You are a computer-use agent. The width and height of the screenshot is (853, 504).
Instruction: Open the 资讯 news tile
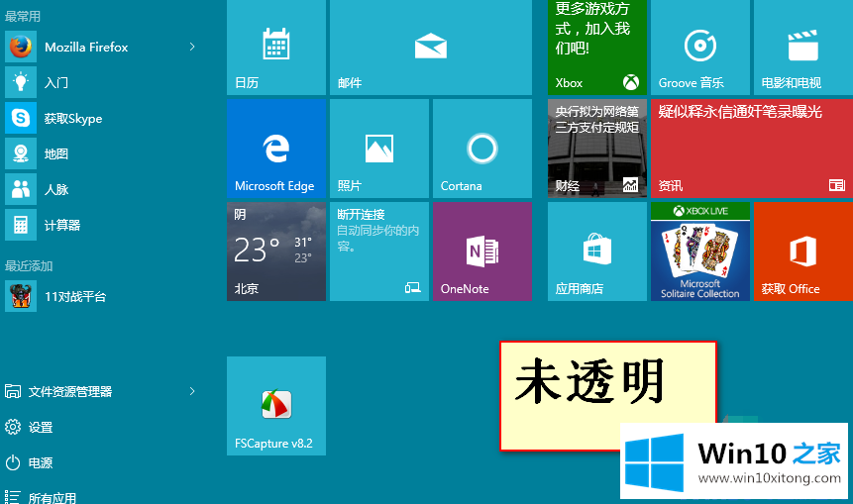[x=752, y=149]
